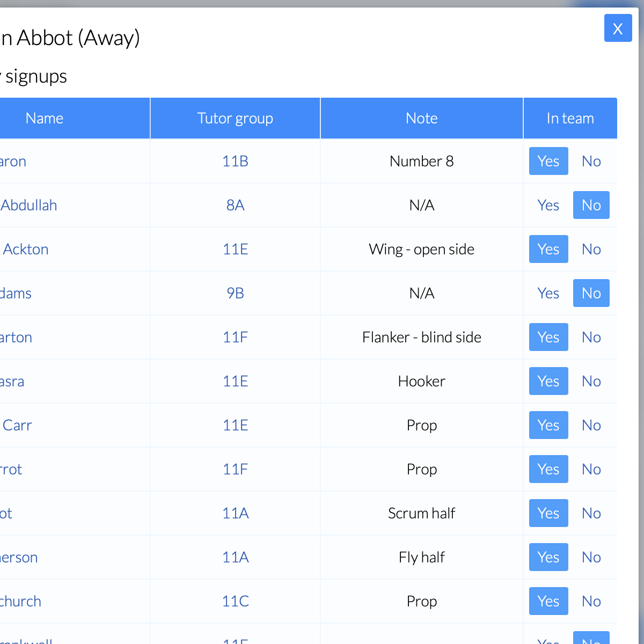This screenshot has height=644, width=644.
Task: Set the Hooker's In team status to No
Action: pos(591,381)
